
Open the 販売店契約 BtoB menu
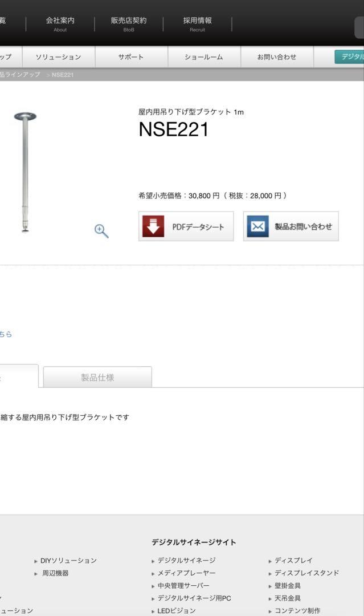click(129, 23)
